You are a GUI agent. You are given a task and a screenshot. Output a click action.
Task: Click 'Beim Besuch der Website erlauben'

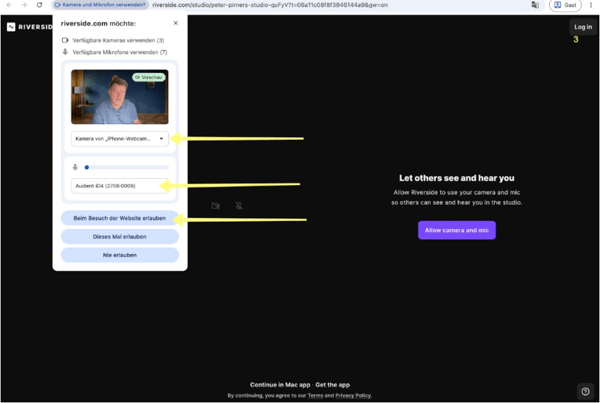coord(120,218)
